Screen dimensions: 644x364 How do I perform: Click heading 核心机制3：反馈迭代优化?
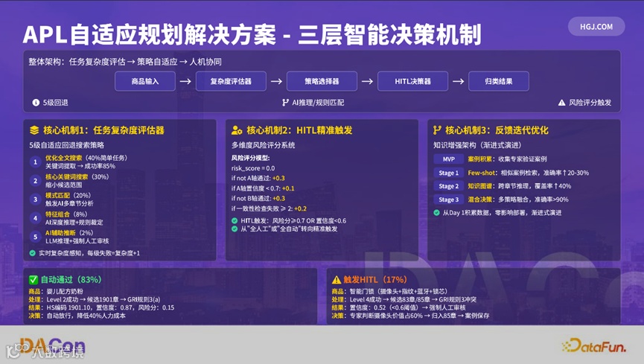pyautogui.click(x=497, y=130)
